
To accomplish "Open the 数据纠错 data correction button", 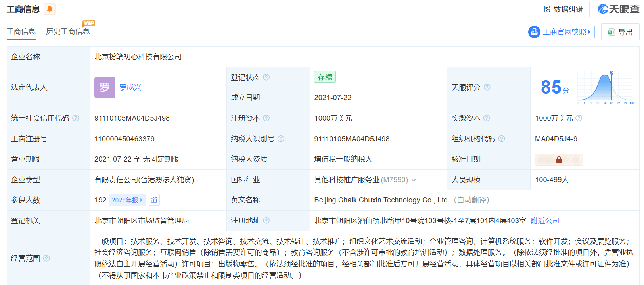I will pos(563,9).
